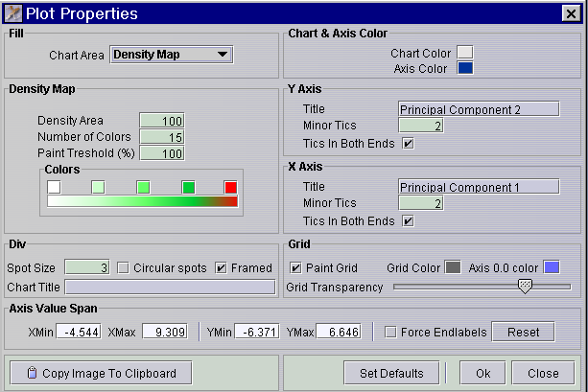The image size is (588, 392).
Task: Edit the YMax value field
Action: click(x=339, y=332)
